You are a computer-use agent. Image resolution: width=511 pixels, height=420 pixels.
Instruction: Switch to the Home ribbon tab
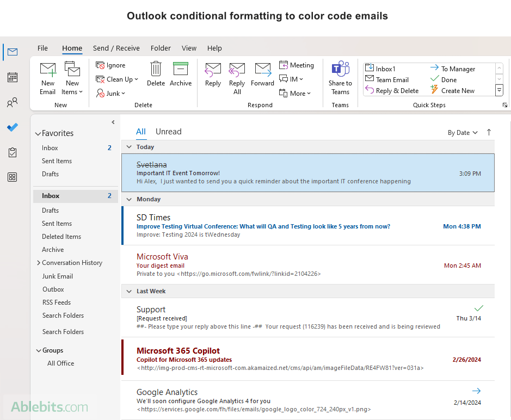pyautogui.click(x=72, y=48)
